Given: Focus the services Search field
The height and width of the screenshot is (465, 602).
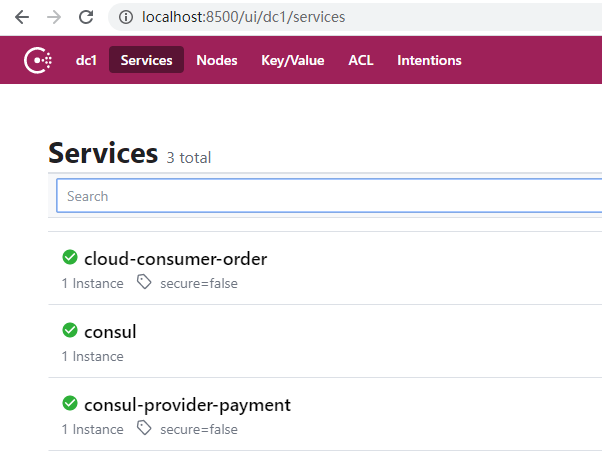Looking at the screenshot, I should pyautogui.click(x=329, y=196).
